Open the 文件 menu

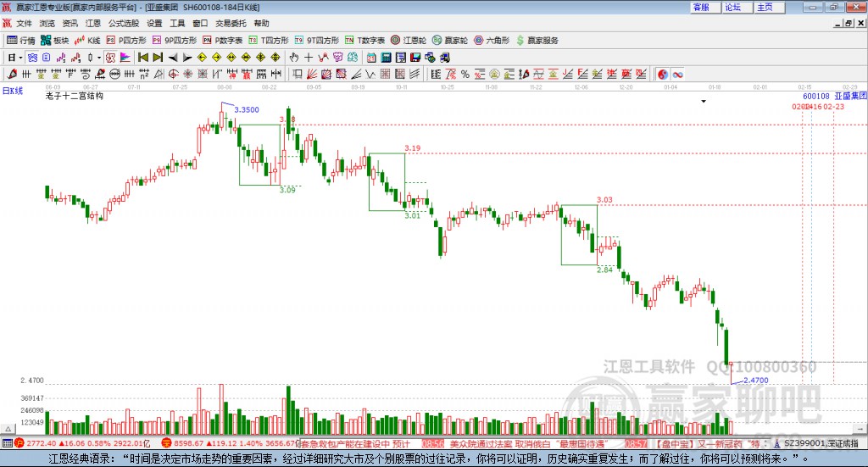pyautogui.click(x=24, y=23)
